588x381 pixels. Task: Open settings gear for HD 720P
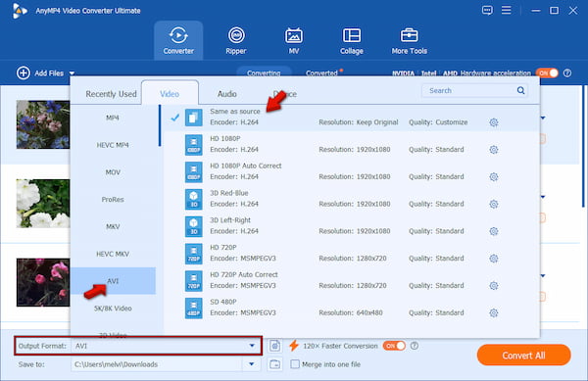click(494, 259)
